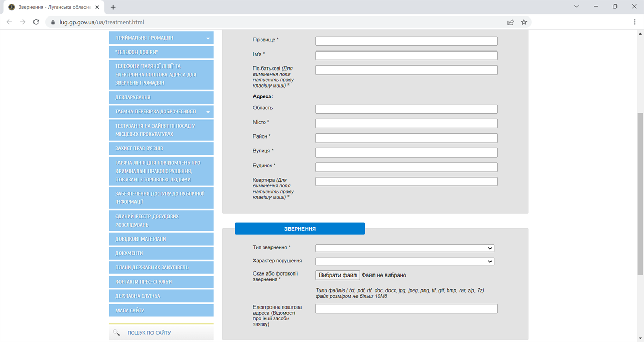The image size is (644, 342).
Task: Open the tab search dropdown arrow
Action: click(x=577, y=6)
